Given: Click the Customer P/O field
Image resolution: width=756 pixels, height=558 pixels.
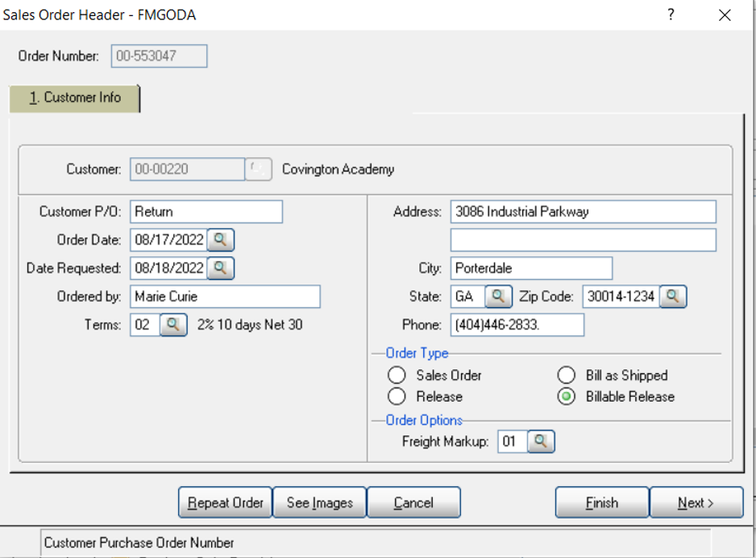Looking at the screenshot, I should 206,212.
